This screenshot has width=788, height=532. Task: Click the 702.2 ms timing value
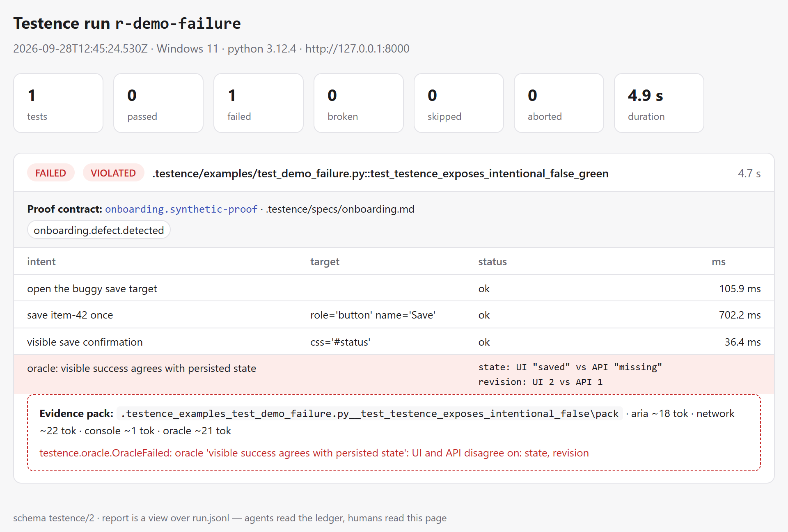(740, 315)
